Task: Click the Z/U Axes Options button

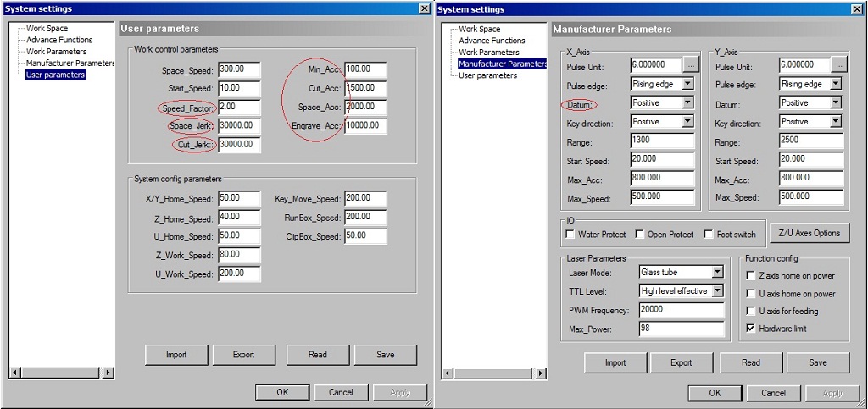Action: click(x=809, y=233)
